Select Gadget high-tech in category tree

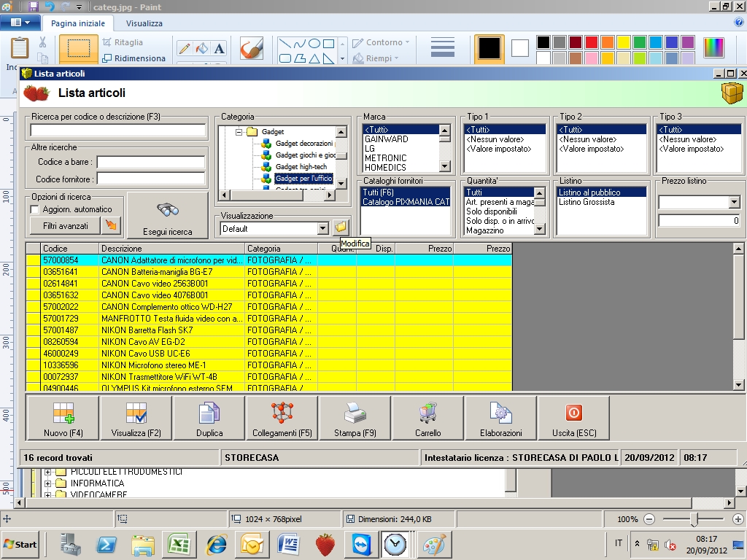301,167
